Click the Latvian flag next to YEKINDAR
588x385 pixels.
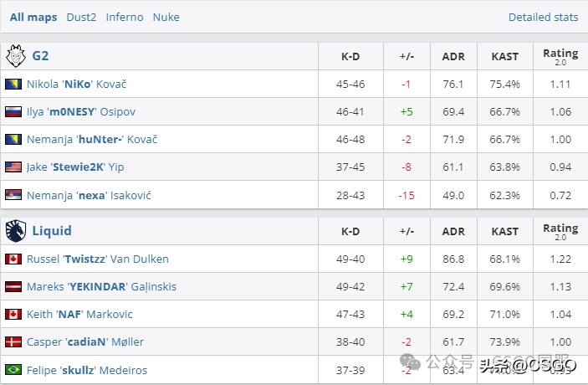pos(13,286)
